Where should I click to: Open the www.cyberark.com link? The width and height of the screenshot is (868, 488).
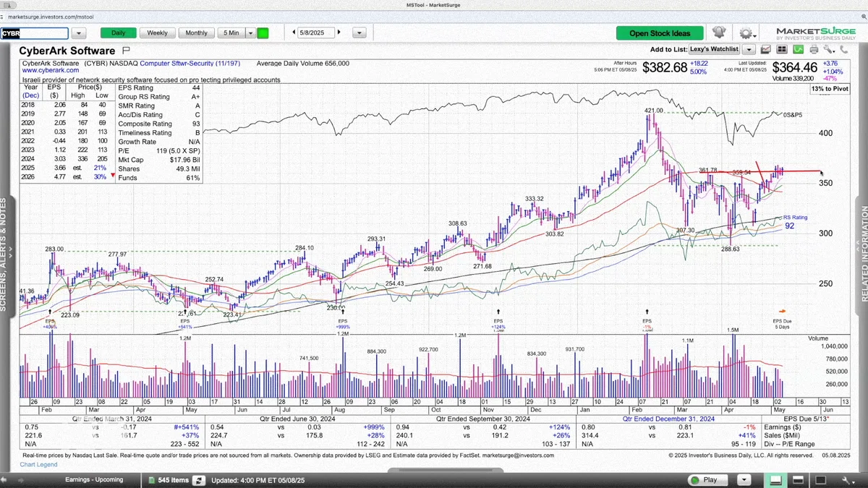click(x=51, y=71)
